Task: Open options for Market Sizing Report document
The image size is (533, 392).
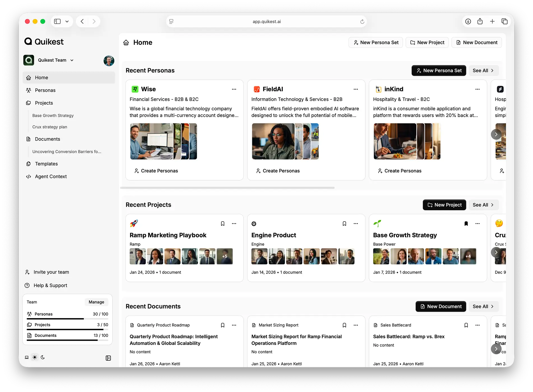Action: [x=356, y=325]
